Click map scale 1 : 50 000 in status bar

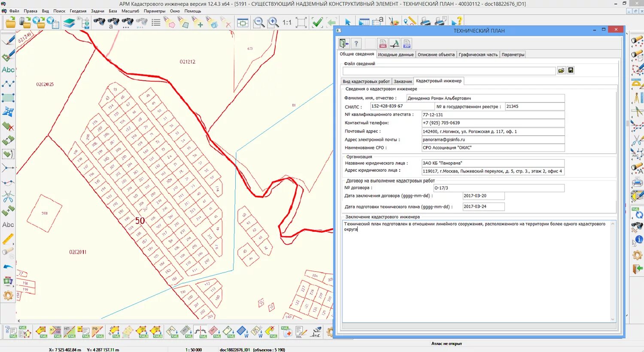(194, 349)
